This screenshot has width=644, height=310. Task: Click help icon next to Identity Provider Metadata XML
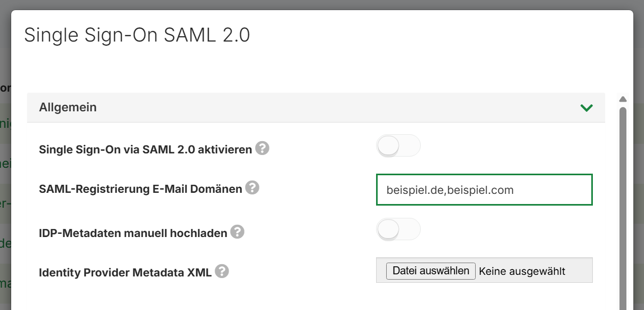222,272
